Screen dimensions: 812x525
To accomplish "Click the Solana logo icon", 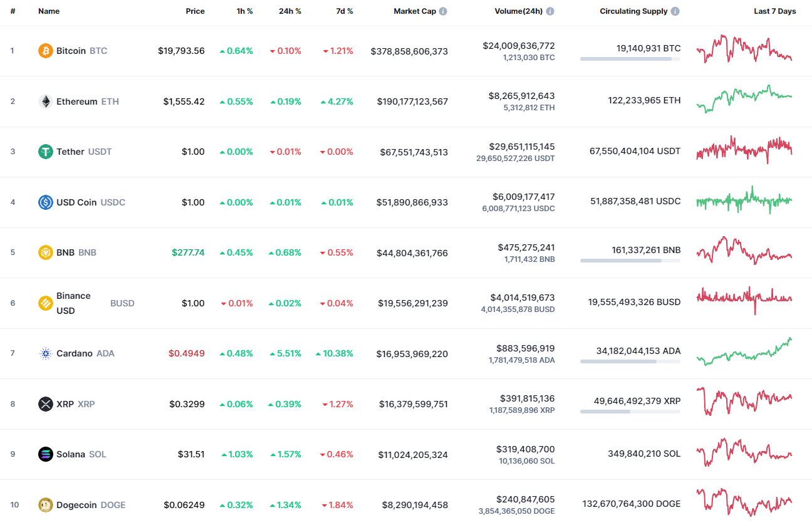I will coord(44,454).
